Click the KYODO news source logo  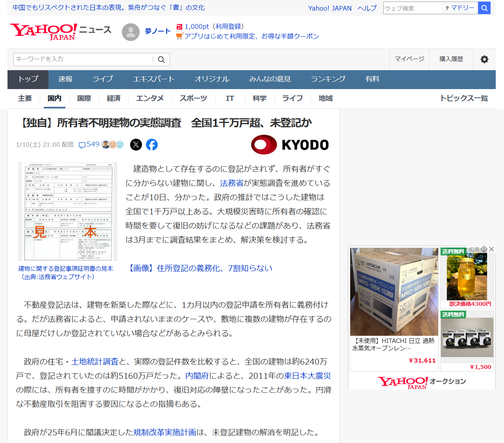click(x=290, y=145)
